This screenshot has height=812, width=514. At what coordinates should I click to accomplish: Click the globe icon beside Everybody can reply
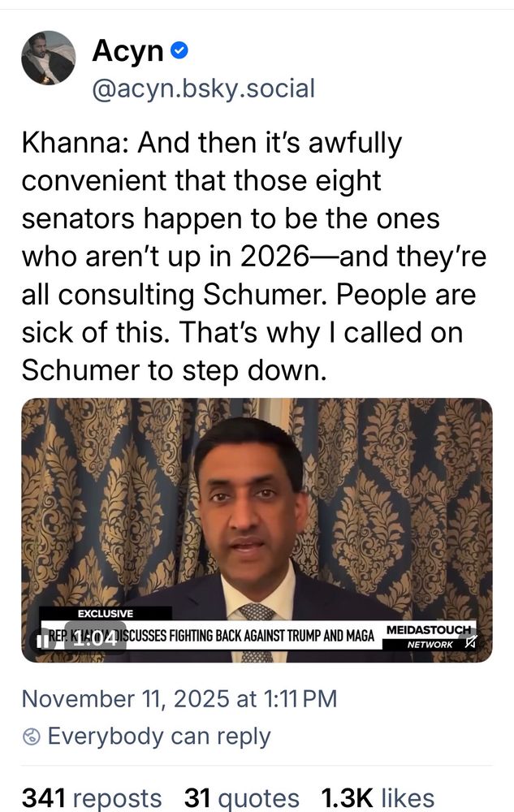click(32, 736)
